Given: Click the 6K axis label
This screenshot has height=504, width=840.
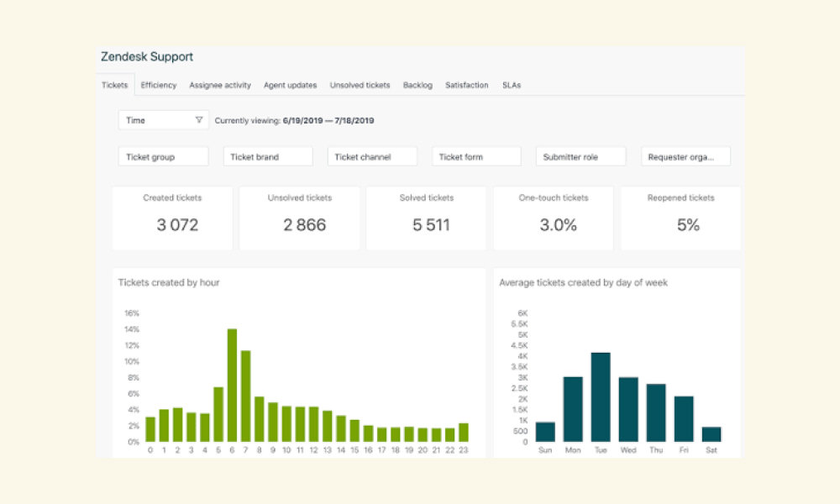Looking at the screenshot, I should pyautogui.click(x=522, y=312).
